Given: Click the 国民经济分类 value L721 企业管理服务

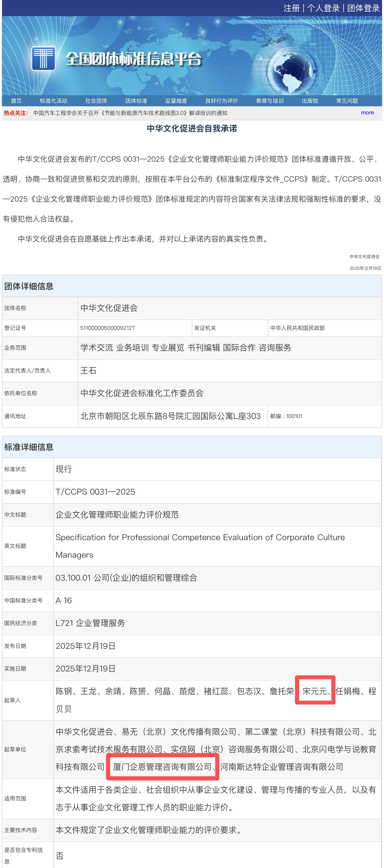Looking at the screenshot, I should click(x=90, y=623).
